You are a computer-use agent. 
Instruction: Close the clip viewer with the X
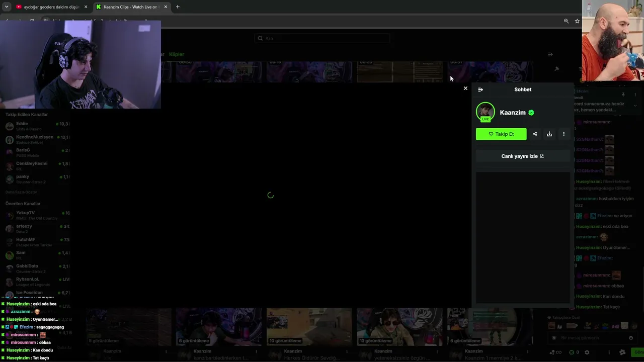tap(465, 88)
